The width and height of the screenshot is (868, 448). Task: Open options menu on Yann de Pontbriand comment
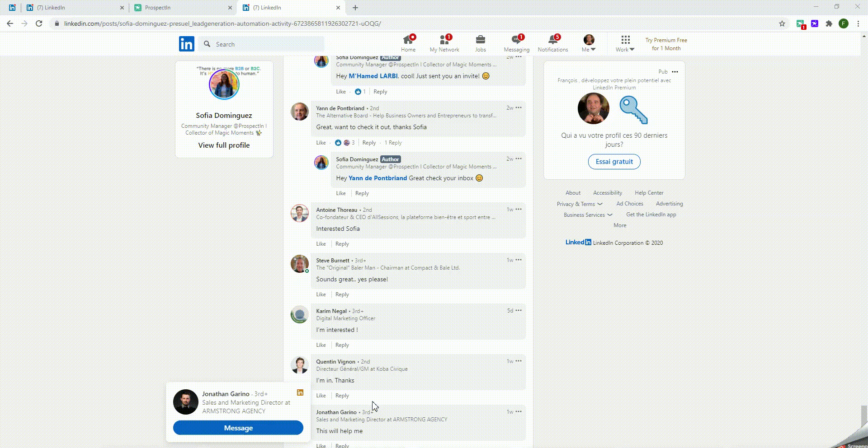[x=519, y=107]
